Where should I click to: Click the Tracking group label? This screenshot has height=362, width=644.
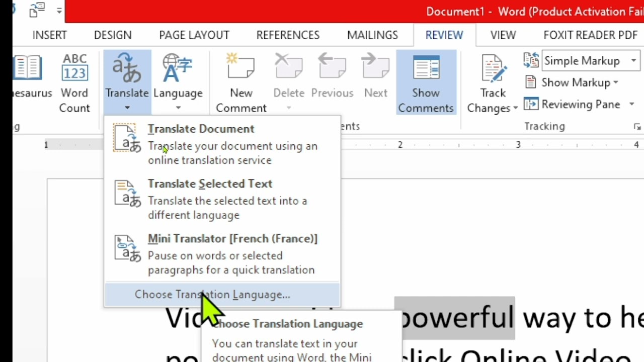(544, 126)
